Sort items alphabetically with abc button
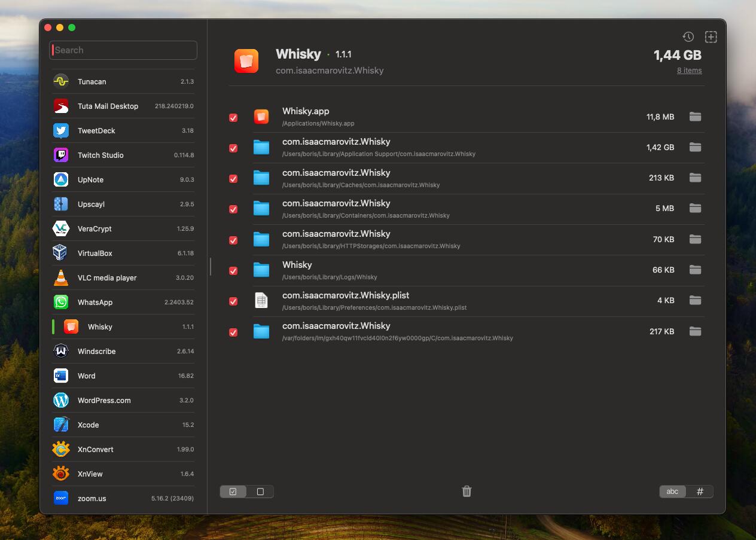Viewport: 756px width, 540px height. point(673,492)
